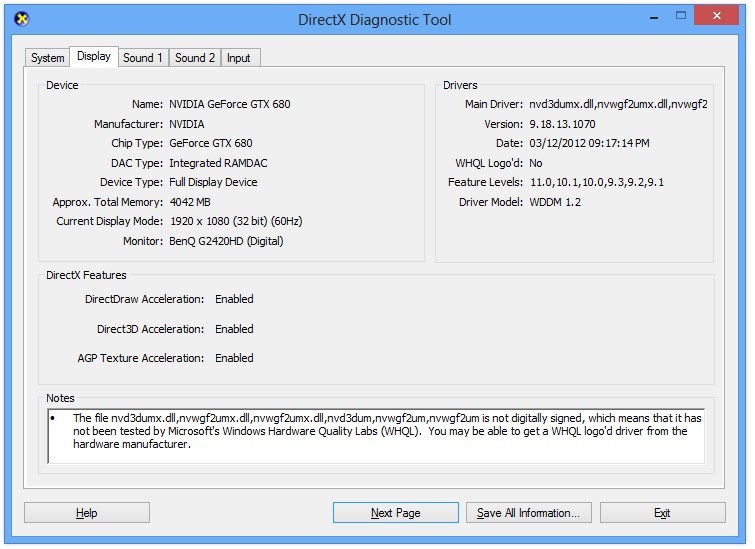Click the Current Display Mode label
The width and height of the screenshot is (755, 549).
point(110,222)
